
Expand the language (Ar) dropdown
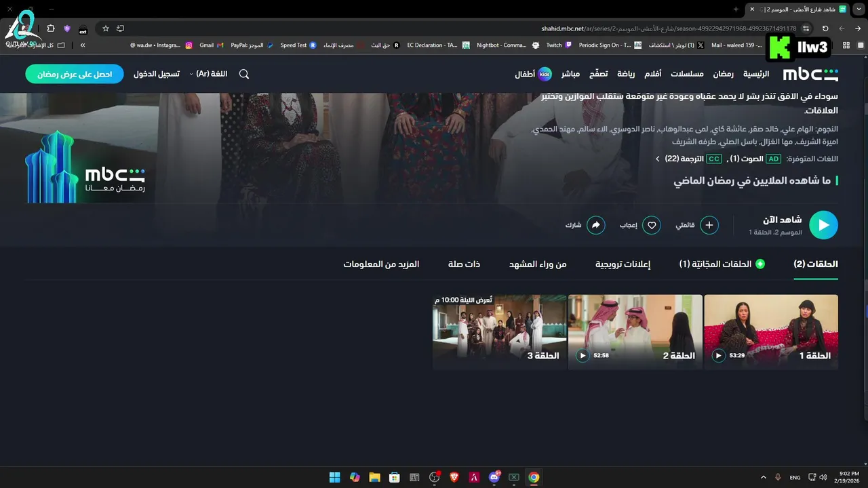click(x=208, y=74)
